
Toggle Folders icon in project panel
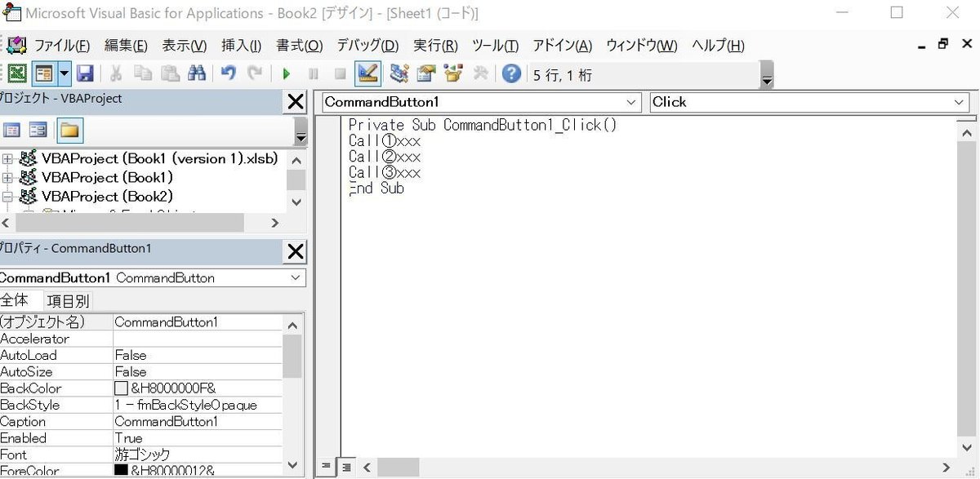[x=70, y=130]
